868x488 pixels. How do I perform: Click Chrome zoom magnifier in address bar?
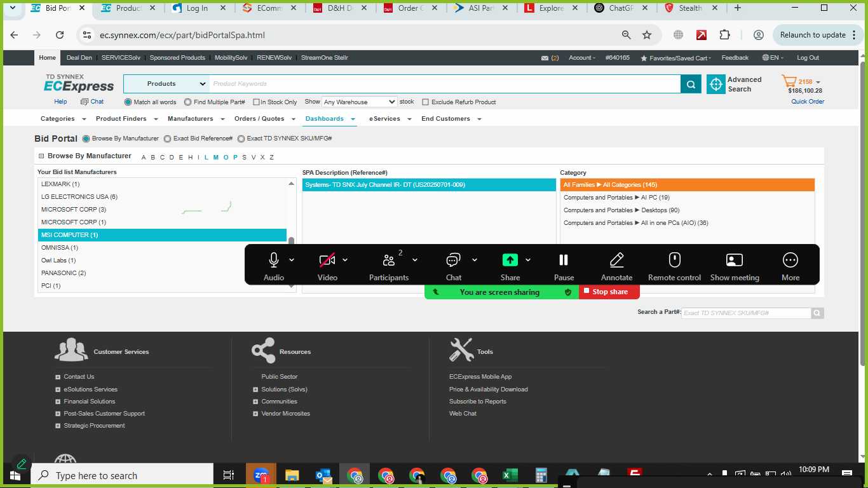pyautogui.click(x=627, y=35)
